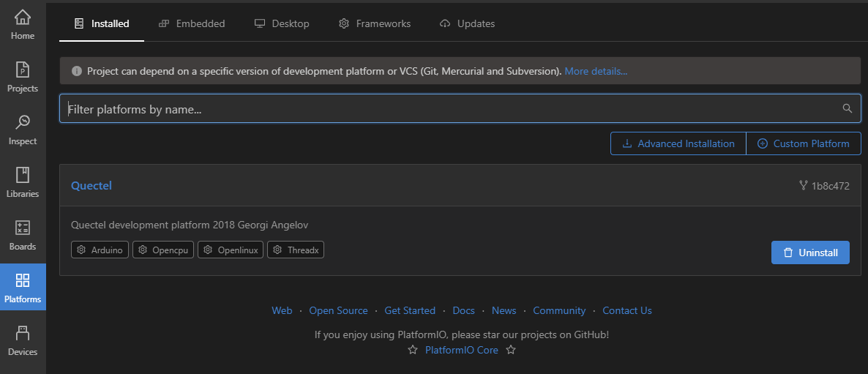Click the search magnifier icon in filter box

coord(848,108)
